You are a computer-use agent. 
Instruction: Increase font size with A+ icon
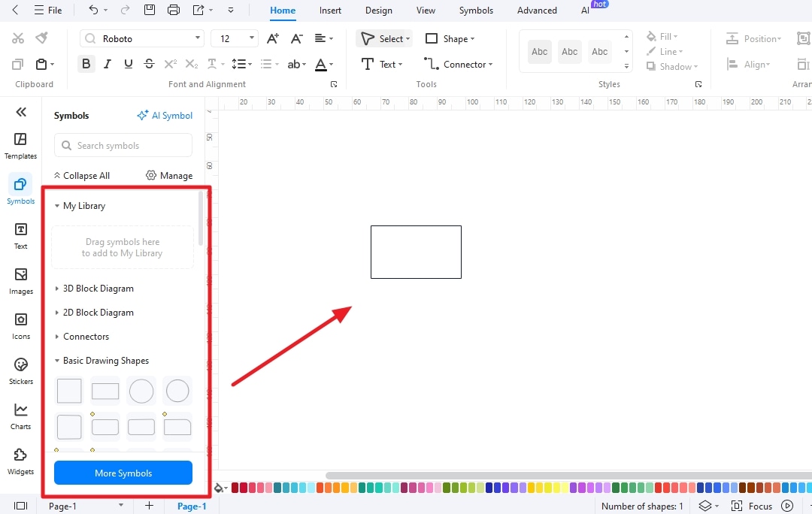click(272, 38)
